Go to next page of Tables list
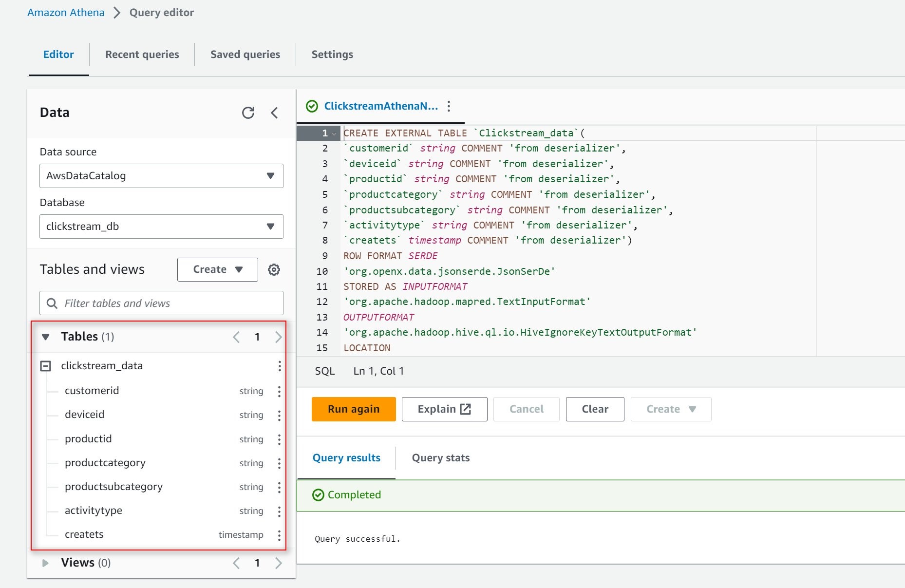 tap(278, 336)
